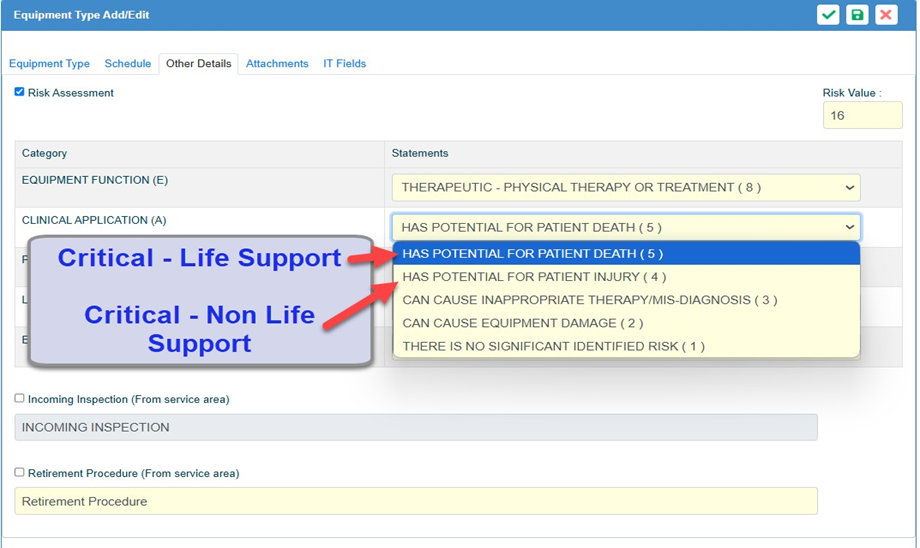Screen dimensions: 920x548
Task: Enable Incoming Inspection checkbox
Action: point(19,398)
